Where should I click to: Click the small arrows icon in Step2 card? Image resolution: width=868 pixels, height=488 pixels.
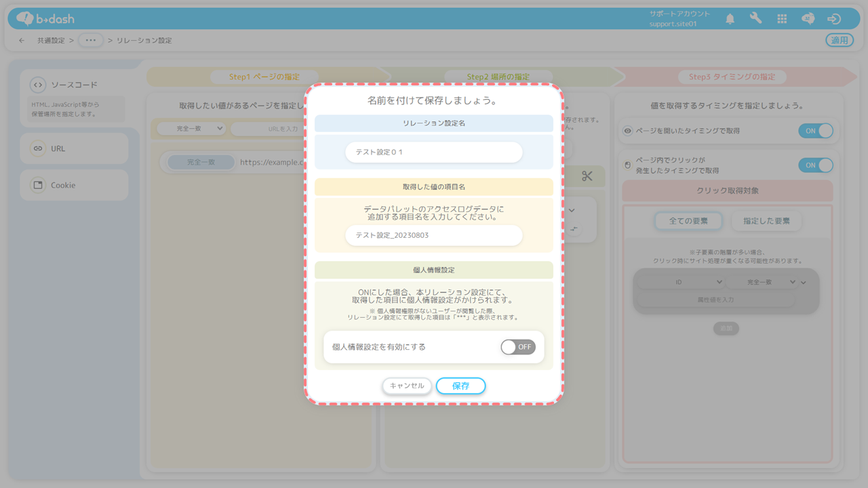coord(575,229)
